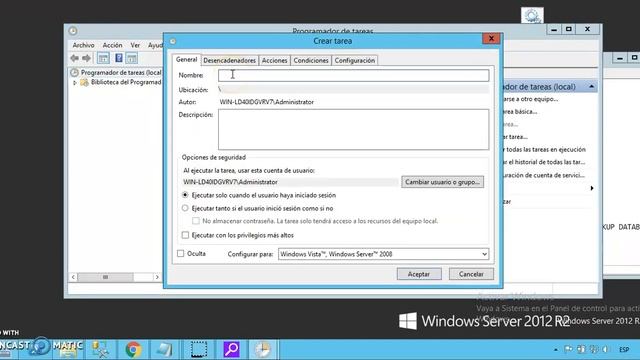The image size is (640, 360).
Task: Click the Task Scheduler window title icon
Action: pos(73,31)
